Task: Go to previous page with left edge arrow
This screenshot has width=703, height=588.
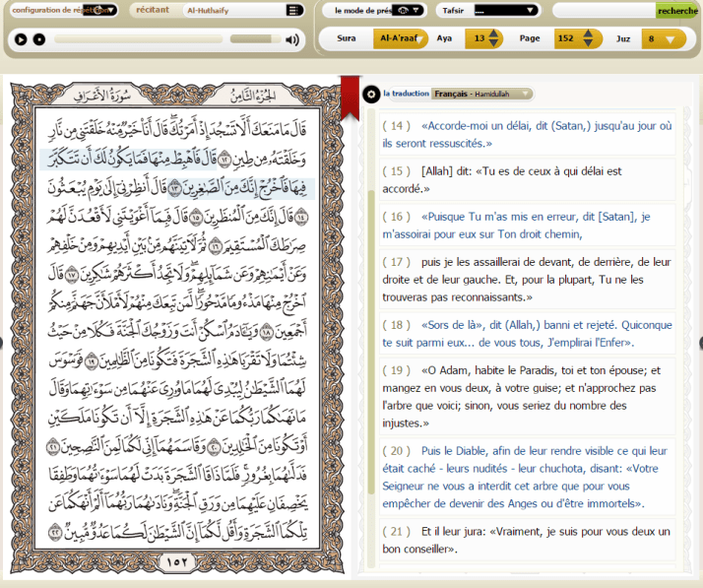Action: pyautogui.click(x=3, y=342)
